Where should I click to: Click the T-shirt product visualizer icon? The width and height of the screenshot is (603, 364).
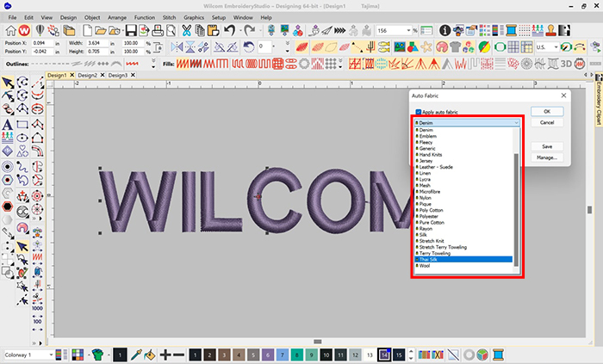[456, 47]
